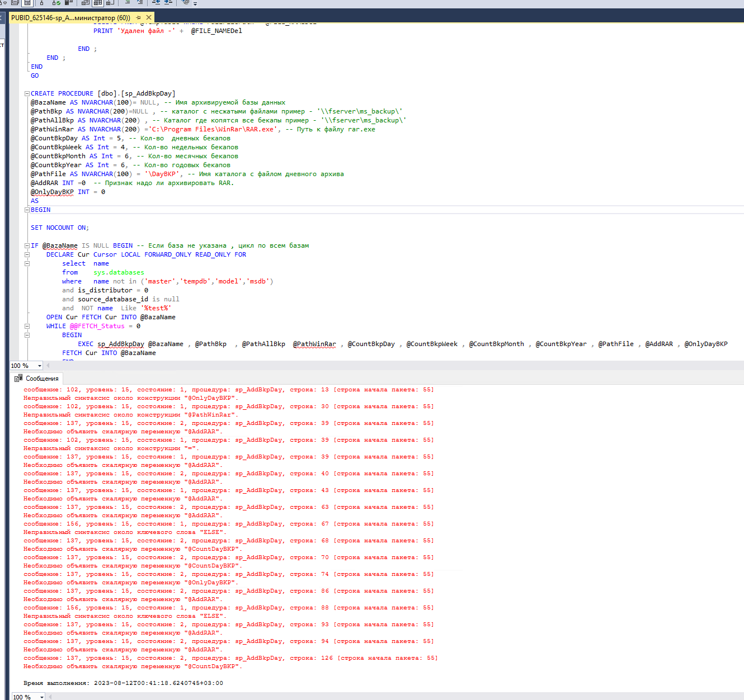Click the '%test%' pattern string
The height and width of the screenshot is (700, 744).
pyautogui.click(x=156, y=308)
